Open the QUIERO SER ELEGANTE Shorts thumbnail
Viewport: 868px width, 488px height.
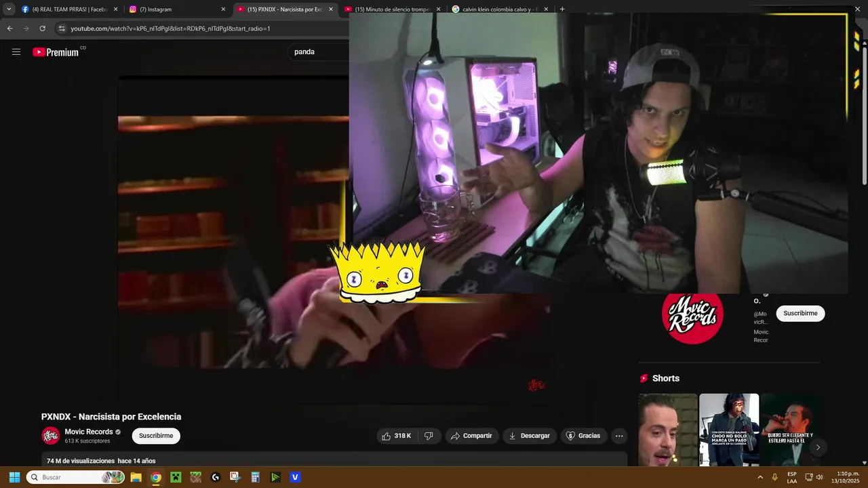coord(790,430)
